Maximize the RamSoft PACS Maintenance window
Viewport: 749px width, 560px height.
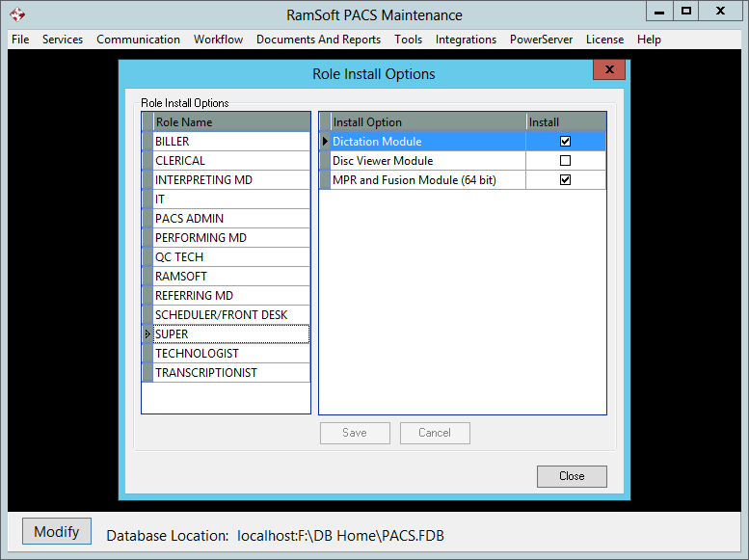pos(686,11)
